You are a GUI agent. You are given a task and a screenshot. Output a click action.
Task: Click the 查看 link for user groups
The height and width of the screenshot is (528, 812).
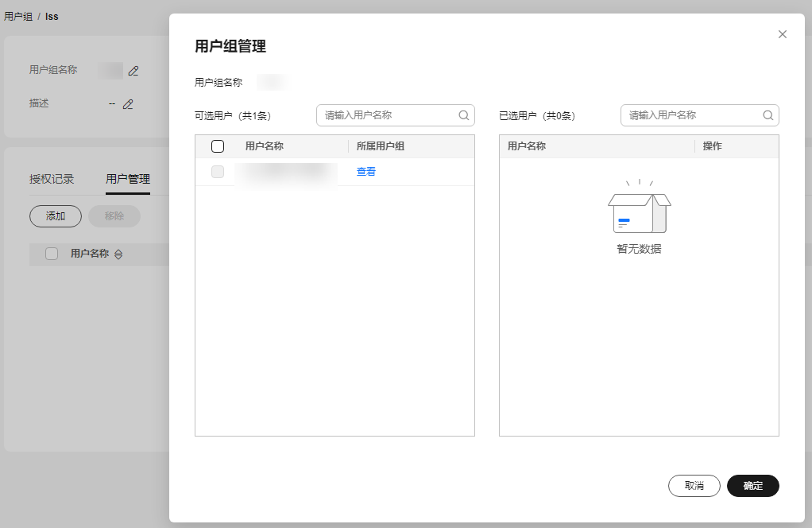pyautogui.click(x=366, y=172)
